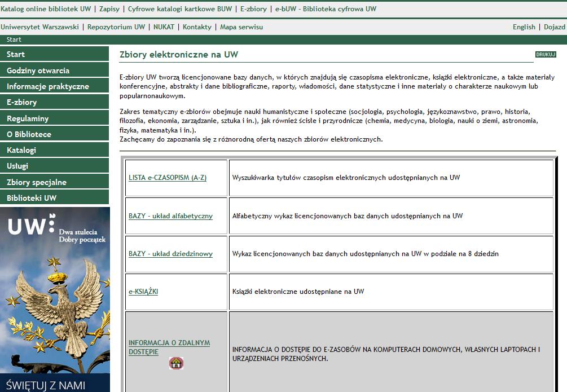Switch site language to English
The width and height of the screenshot is (567, 392).
(524, 27)
